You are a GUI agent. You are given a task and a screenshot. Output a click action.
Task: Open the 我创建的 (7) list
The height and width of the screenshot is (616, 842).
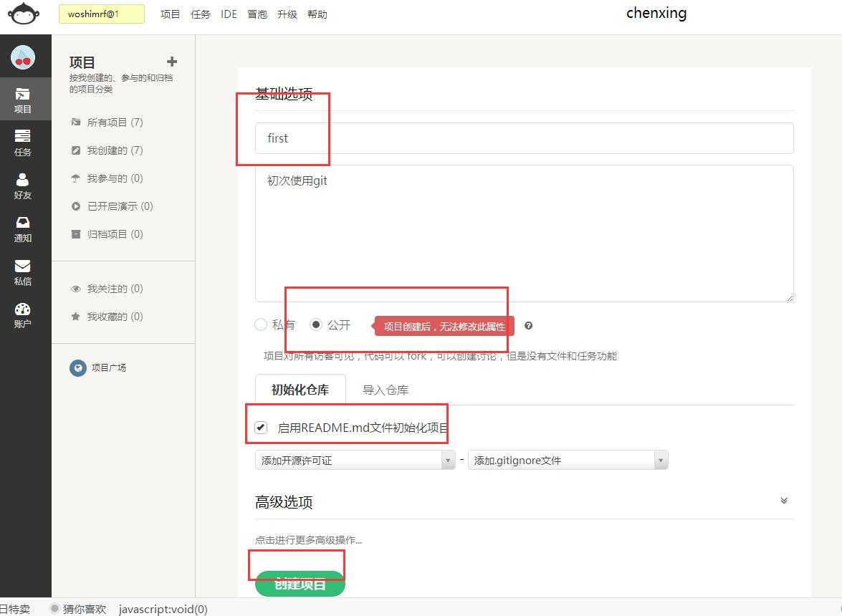click(115, 150)
